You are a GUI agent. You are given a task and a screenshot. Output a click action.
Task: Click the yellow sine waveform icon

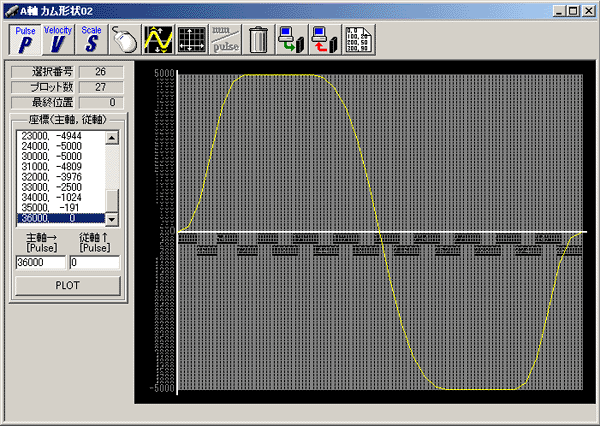(158, 39)
